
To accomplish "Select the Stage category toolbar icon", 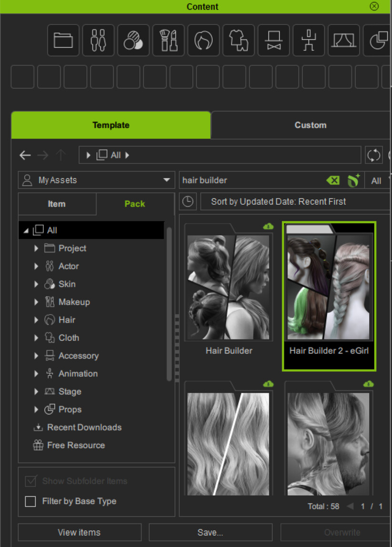I will 344,40.
